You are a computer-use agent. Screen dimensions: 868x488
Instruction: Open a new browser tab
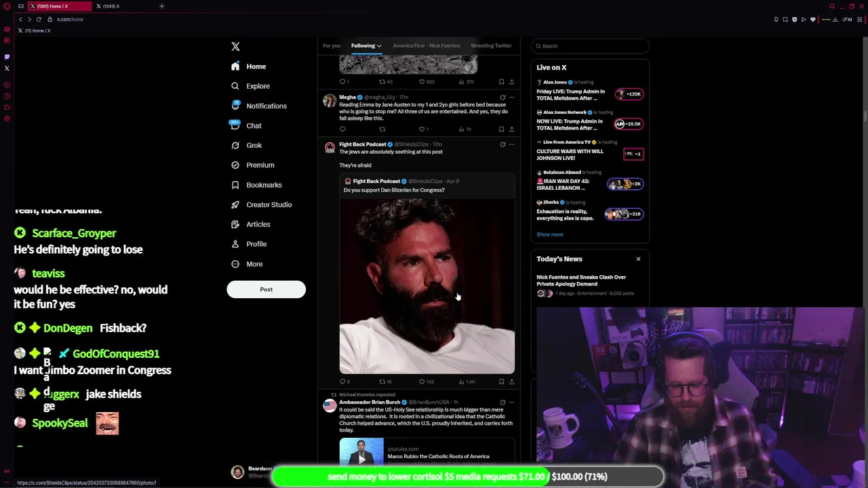161,6
